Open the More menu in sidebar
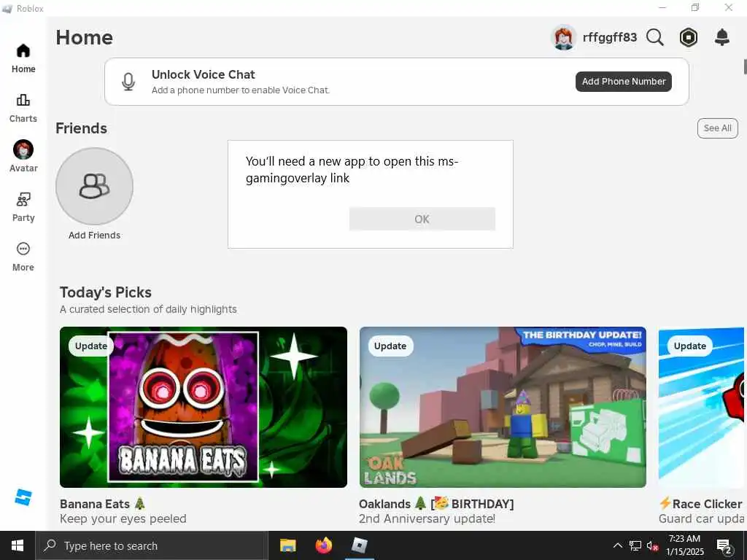The image size is (747, 560). [x=23, y=257]
